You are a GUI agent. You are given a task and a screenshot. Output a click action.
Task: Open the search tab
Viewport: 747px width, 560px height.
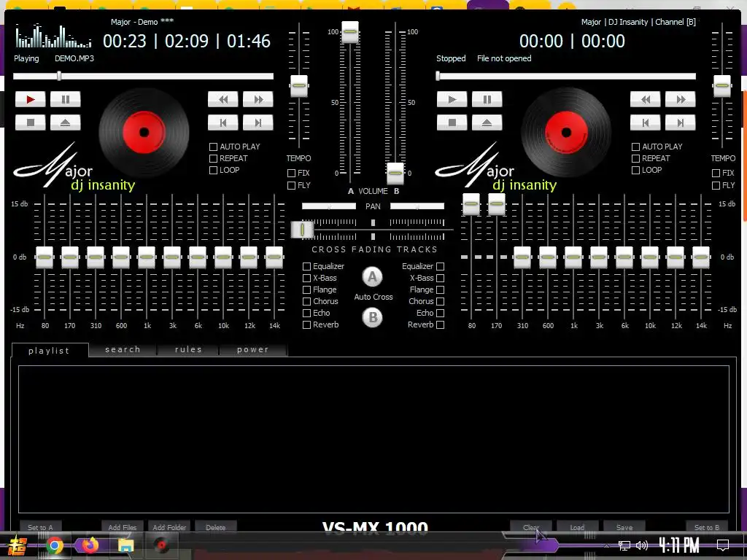pyautogui.click(x=123, y=349)
